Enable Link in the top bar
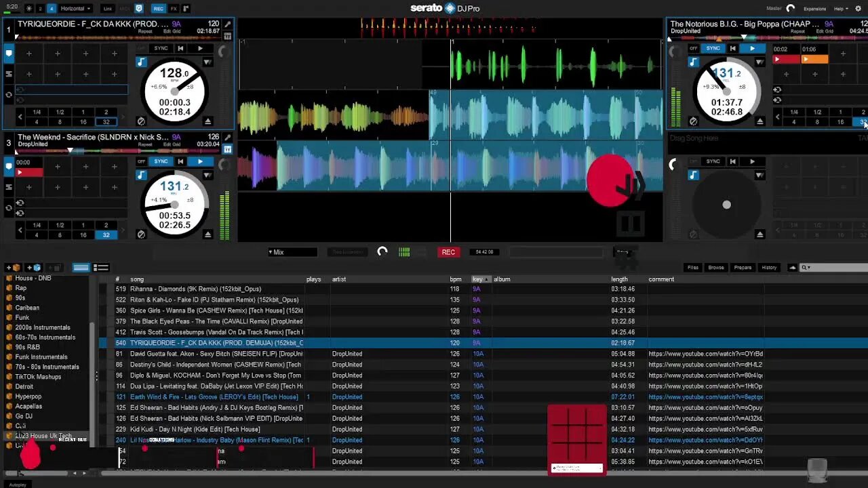This screenshot has width=868, height=488. 107,9
